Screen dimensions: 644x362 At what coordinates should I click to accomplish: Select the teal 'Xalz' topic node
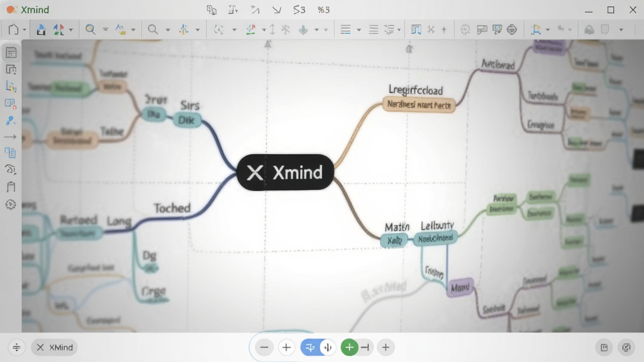point(394,241)
